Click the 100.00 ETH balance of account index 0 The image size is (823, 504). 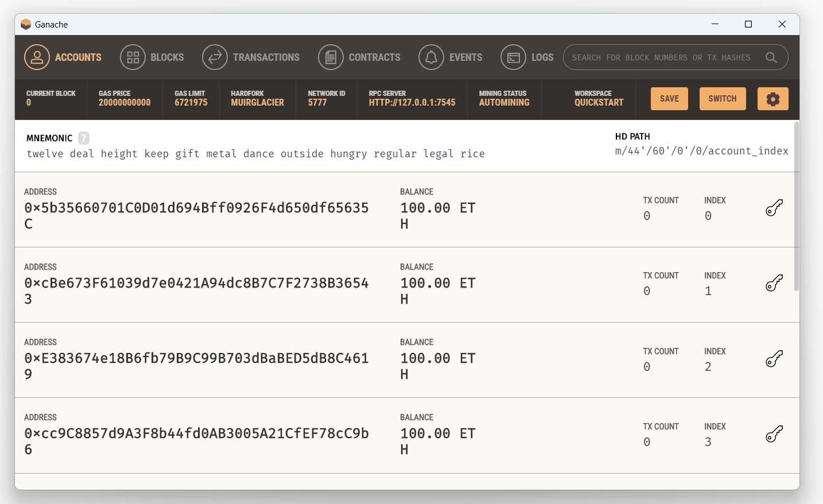[438, 216]
